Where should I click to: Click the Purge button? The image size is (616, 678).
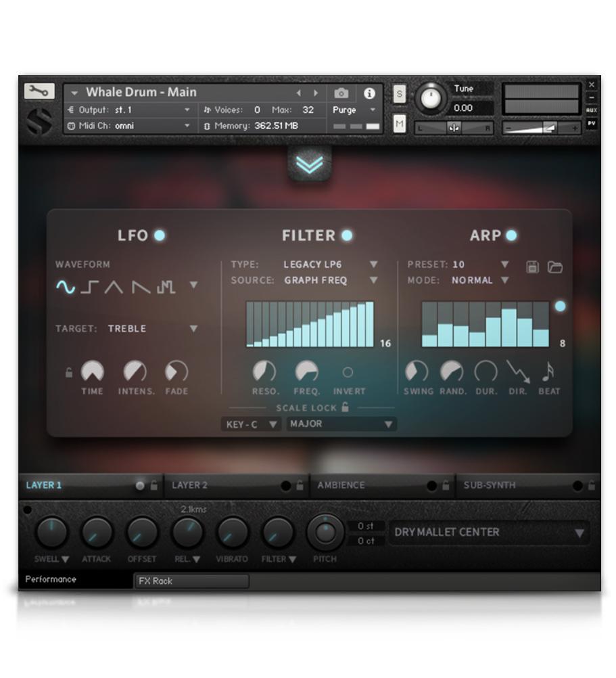click(345, 110)
